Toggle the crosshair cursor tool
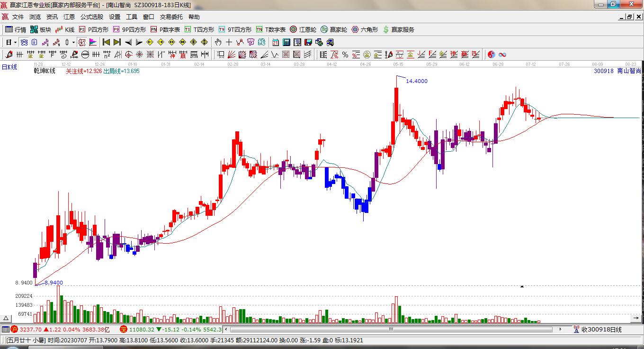This screenshot has width=644, height=349. (229, 42)
